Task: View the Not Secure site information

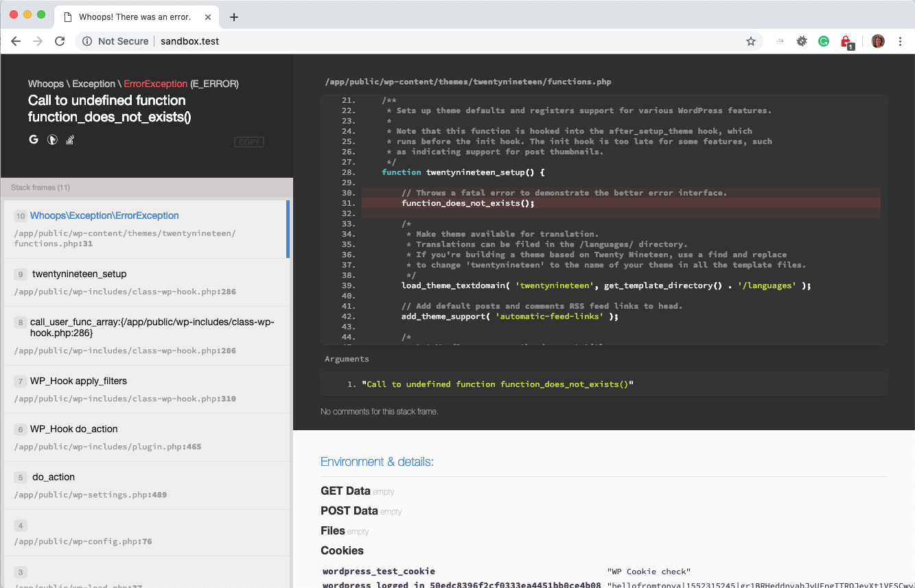Action: 115,41
